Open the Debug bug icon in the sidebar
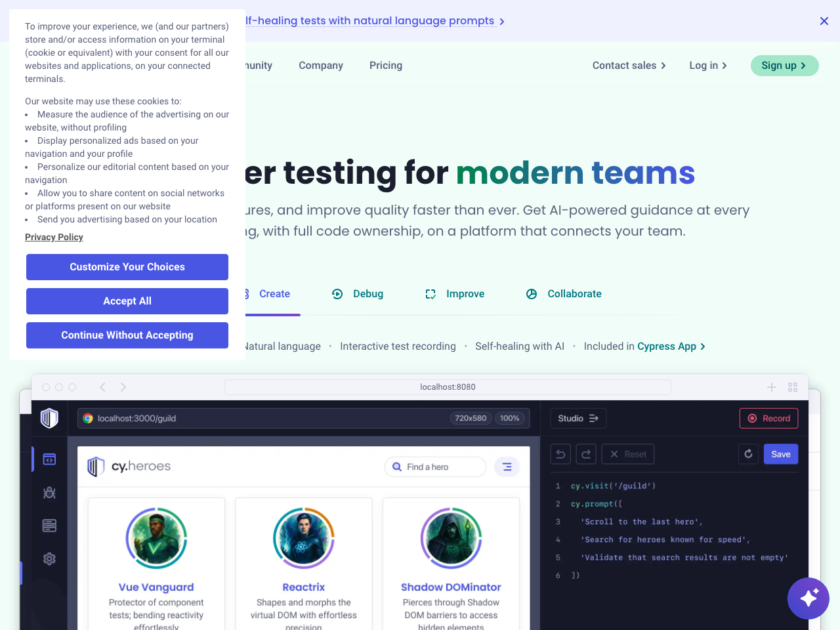 point(49,493)
